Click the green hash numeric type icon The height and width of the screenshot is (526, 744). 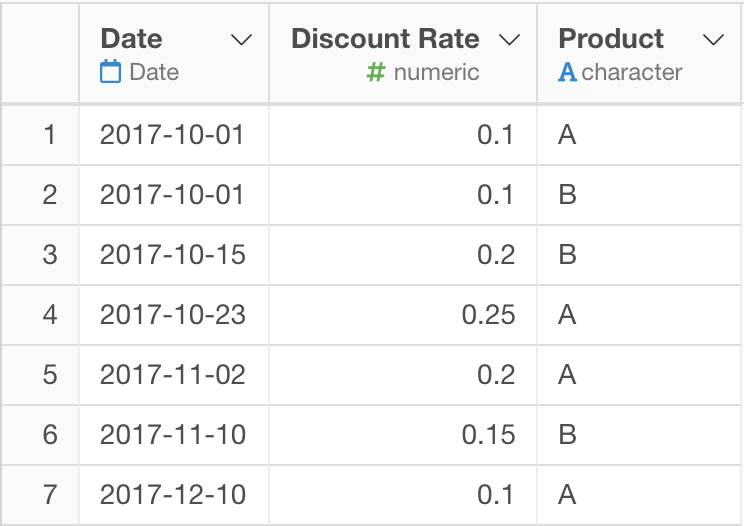pyautogui.click(x=376, y=73)
